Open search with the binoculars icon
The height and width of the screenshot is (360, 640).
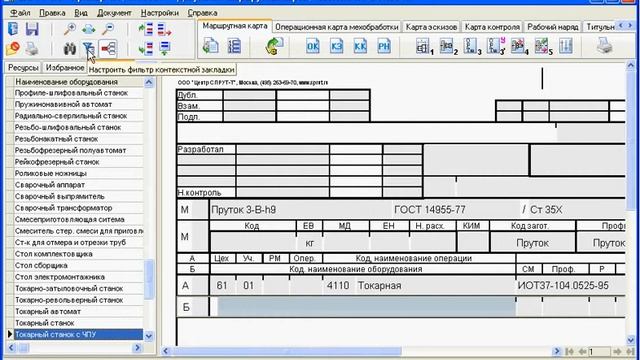click(70, 49)
